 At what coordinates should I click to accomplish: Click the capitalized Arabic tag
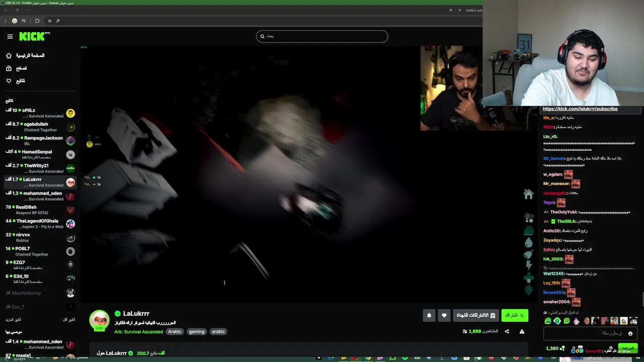click(175, 332)
